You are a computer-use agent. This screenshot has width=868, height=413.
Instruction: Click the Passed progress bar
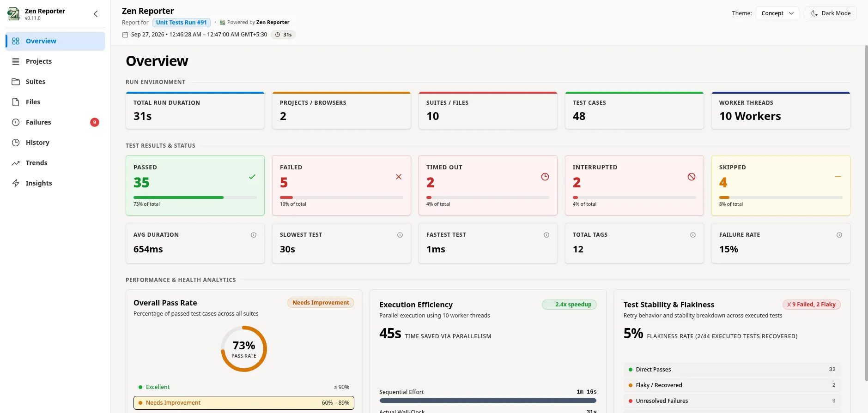coord(195,198)
